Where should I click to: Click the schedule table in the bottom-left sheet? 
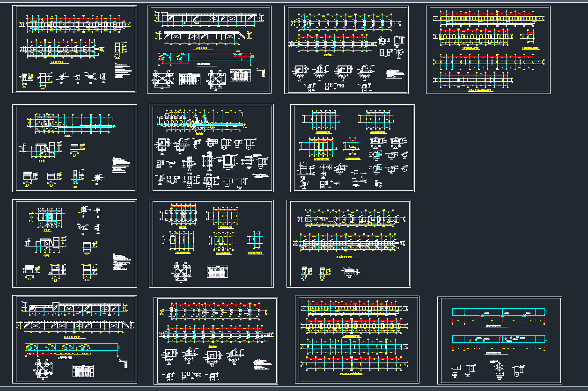[x=83, y=371]
